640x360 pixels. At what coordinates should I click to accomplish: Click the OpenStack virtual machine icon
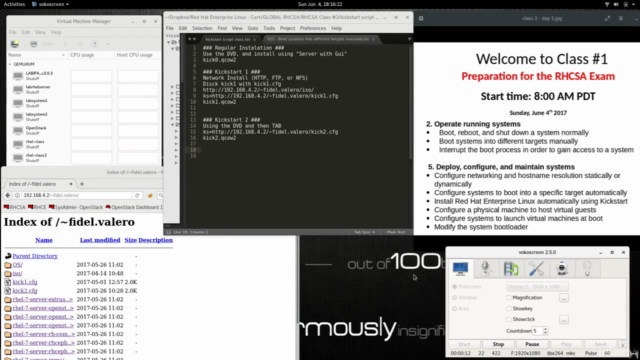coord(18,130)
